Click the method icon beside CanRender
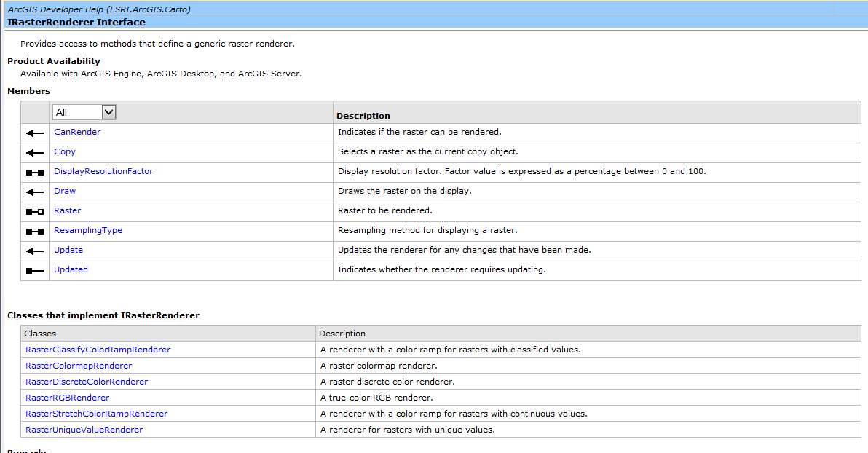 (35, 133)
